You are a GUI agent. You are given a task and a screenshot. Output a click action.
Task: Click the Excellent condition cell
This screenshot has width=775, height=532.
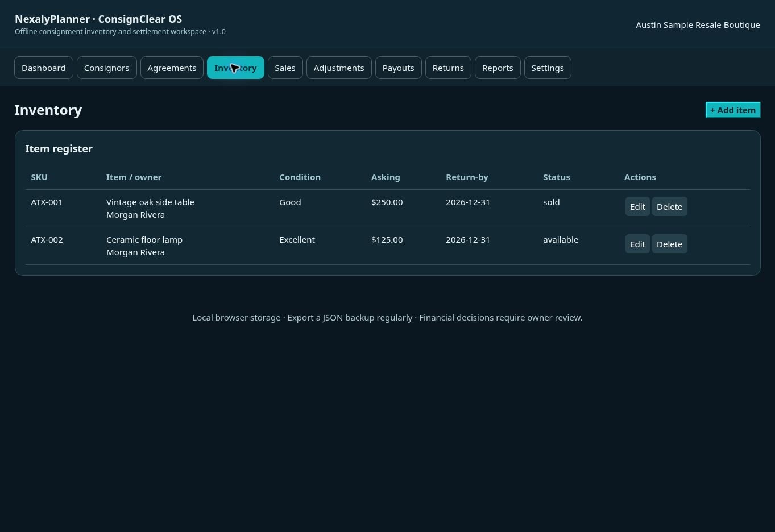tap(297, 240)
